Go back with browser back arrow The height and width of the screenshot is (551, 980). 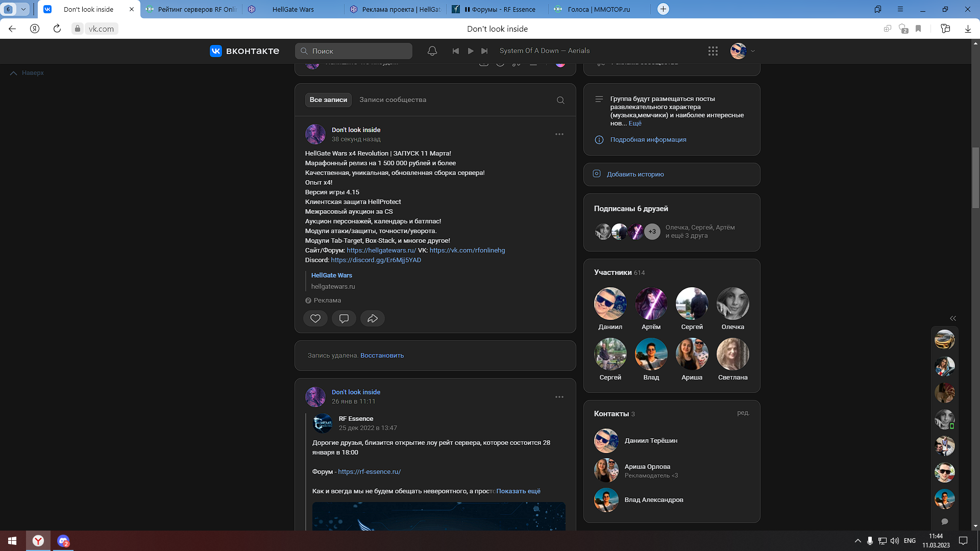[12, 29]
